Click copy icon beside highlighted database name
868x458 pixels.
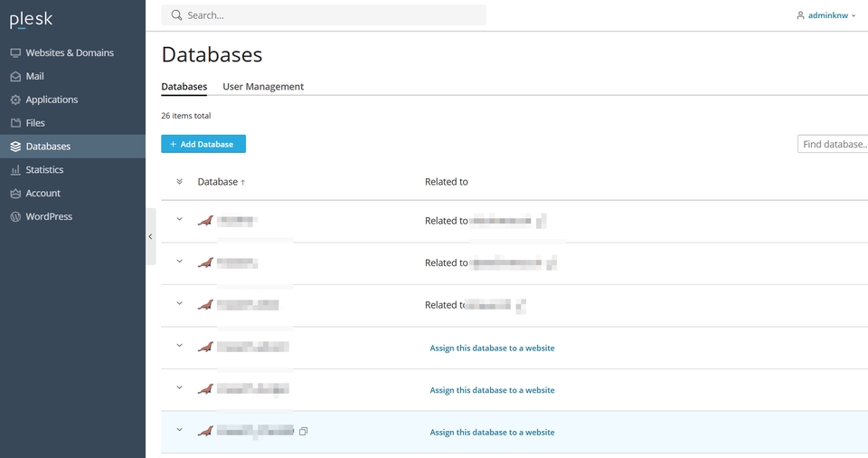pyautogui.click(x=304, y=432)
